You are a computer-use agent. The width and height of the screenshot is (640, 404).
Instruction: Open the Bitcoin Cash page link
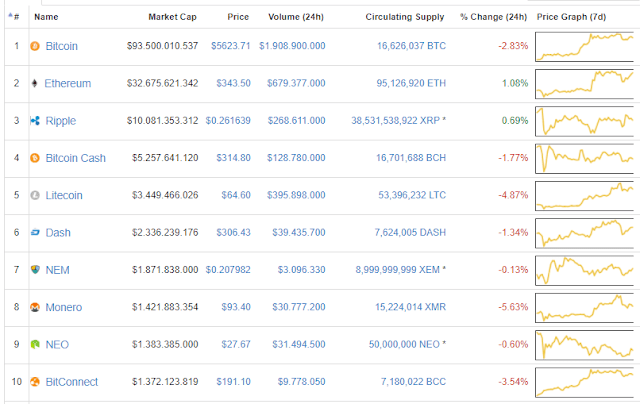tap(76, 158)
